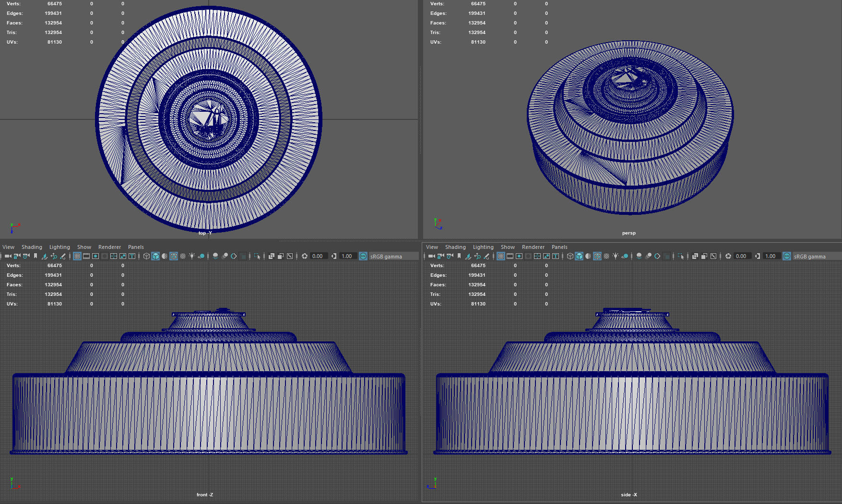Open the Panels menu of side panel
The width and height of the screenshot is (842, 504).
(x=559, y=247)
